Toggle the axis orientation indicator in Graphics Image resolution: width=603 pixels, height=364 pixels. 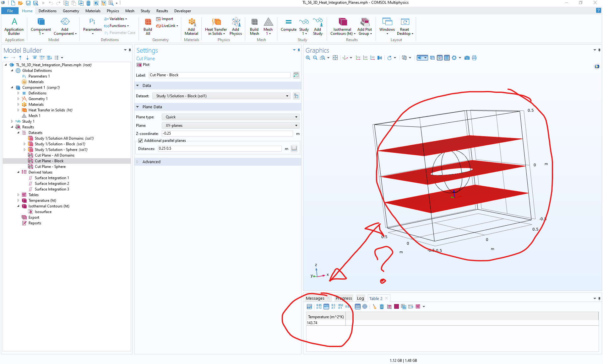(440, 58)
